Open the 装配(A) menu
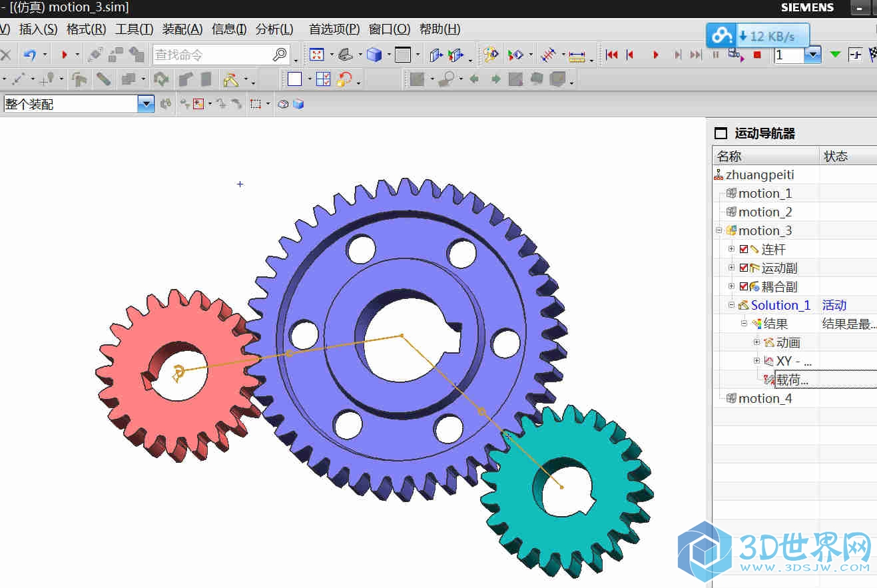 point(182,29)
